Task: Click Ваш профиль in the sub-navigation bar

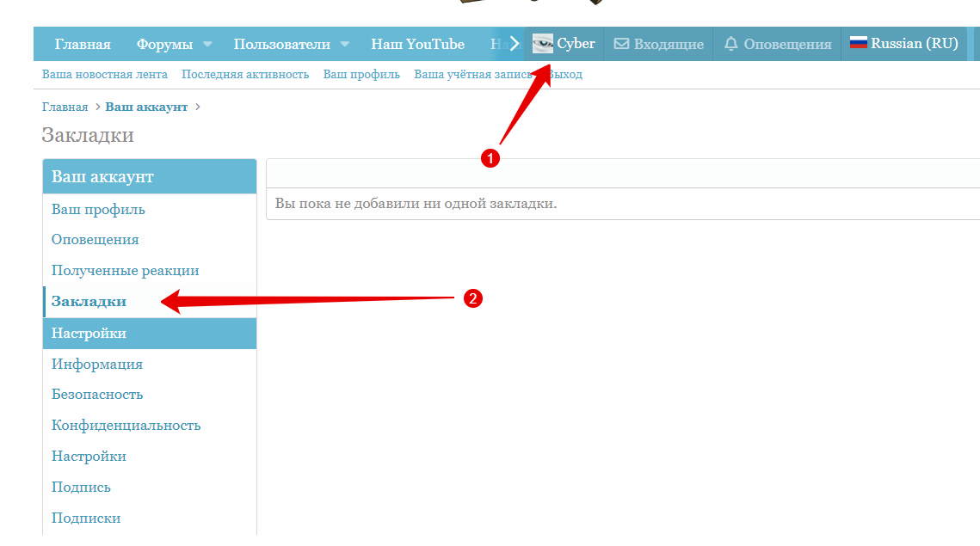Action: tap(361, 75)
